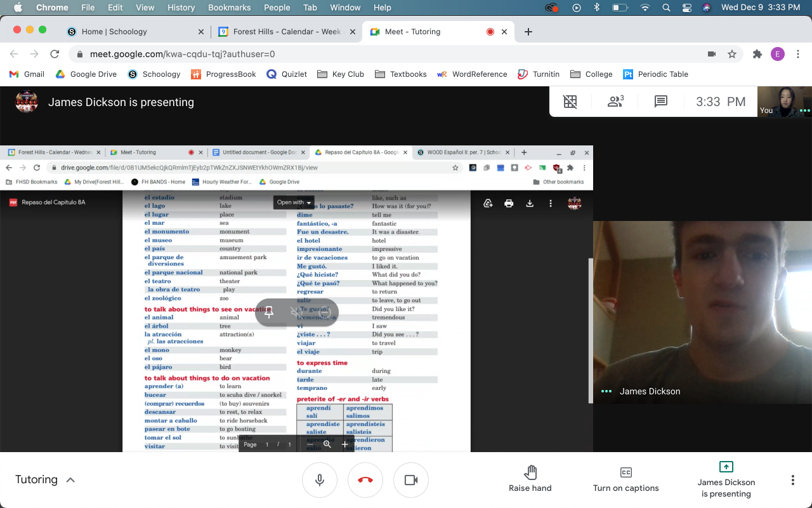This screenshot has width=812, height=508.
Task: Select the Meet - Tutoring tab
Action: (436, 32)
